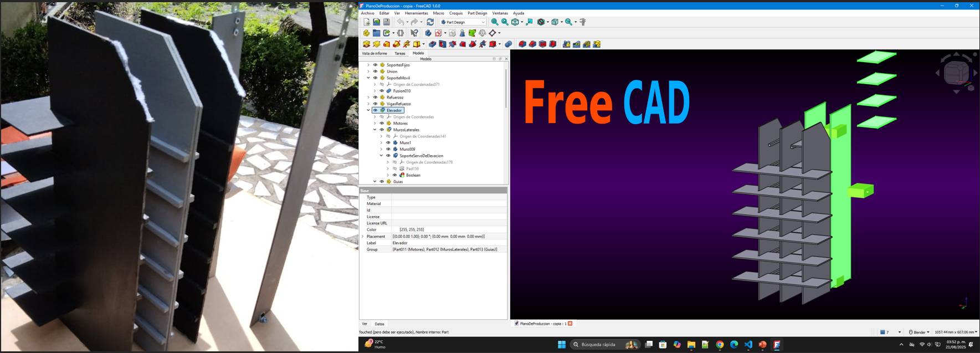Click the Mirrored pattern icon
The height and width of the screenshot is (353, 980).
566,44
